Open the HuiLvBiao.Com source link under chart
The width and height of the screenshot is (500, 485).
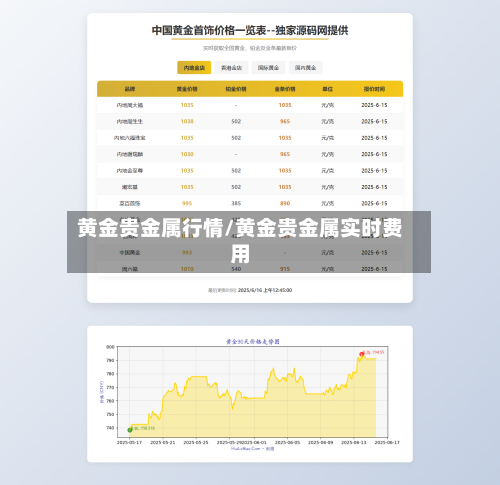click(252, 449)
